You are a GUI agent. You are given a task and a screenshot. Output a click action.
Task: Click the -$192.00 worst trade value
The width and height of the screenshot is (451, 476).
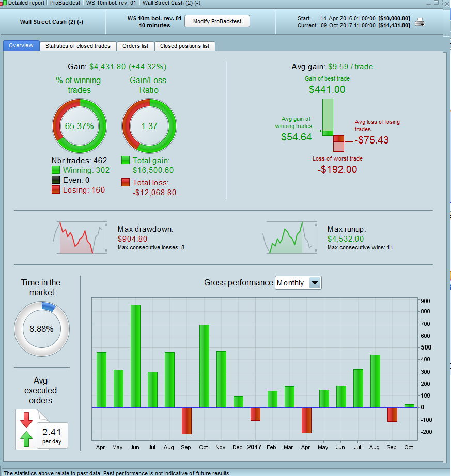[x=337, y=169]
